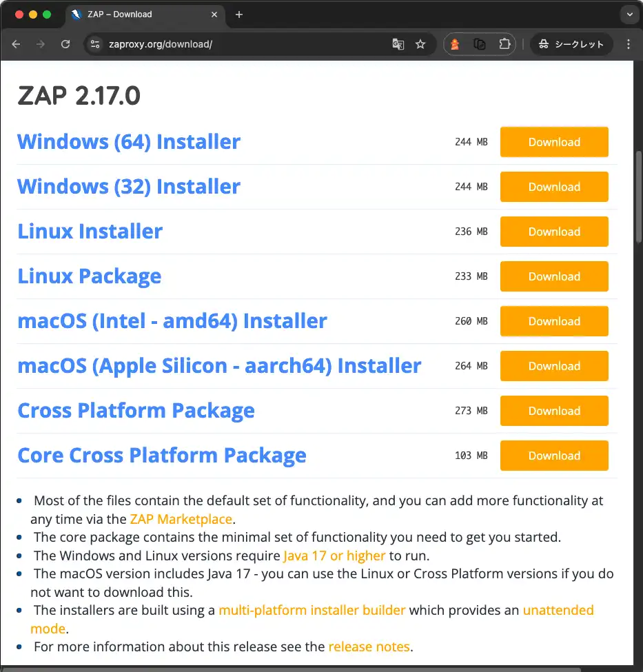This screenshot has height=672, width=643.
Task: Open a new tab with the plus button
Action: (x=239, y=14)
